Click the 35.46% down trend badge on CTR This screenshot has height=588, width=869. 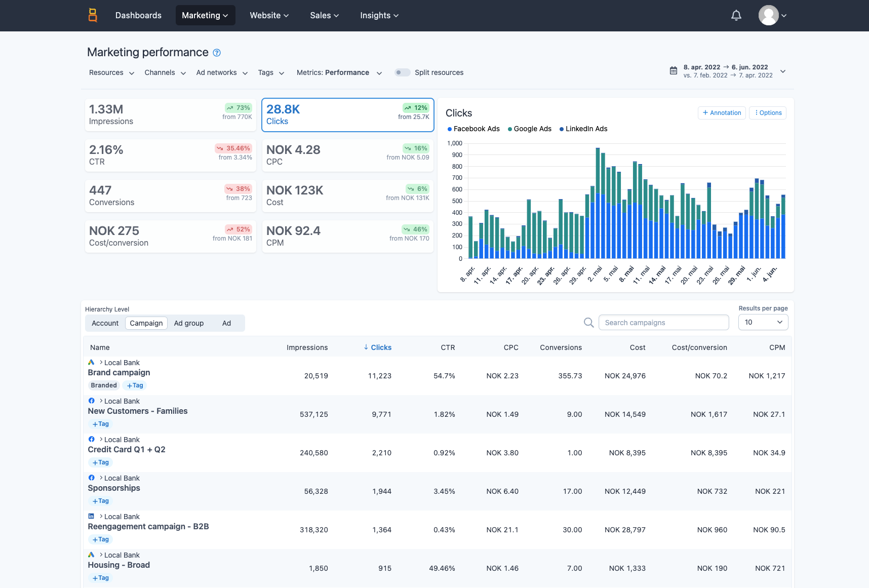pyautogui.click(x=233, y=148)
